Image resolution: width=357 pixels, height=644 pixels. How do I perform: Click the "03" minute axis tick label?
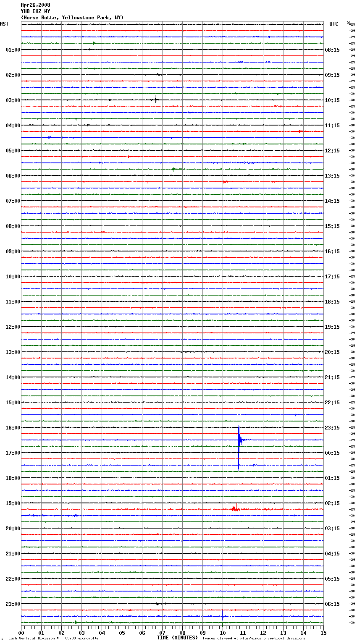(x=81, y=633)
